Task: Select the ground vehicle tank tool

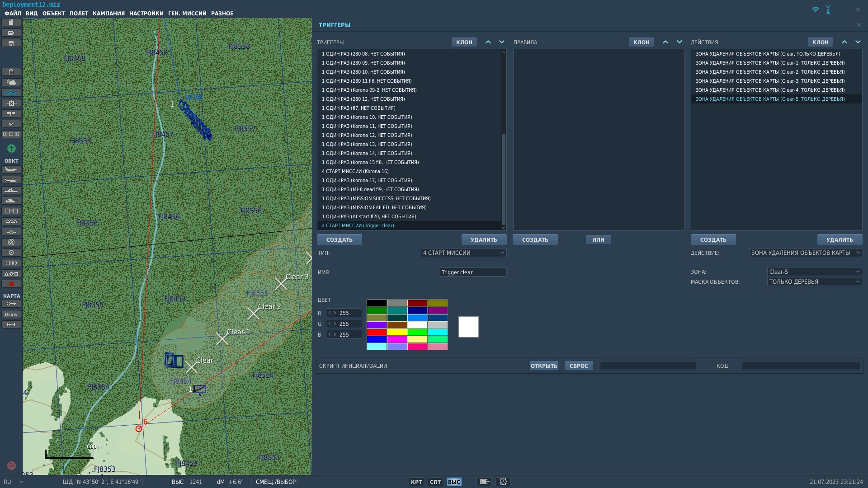Action: (x=11, y=201)
